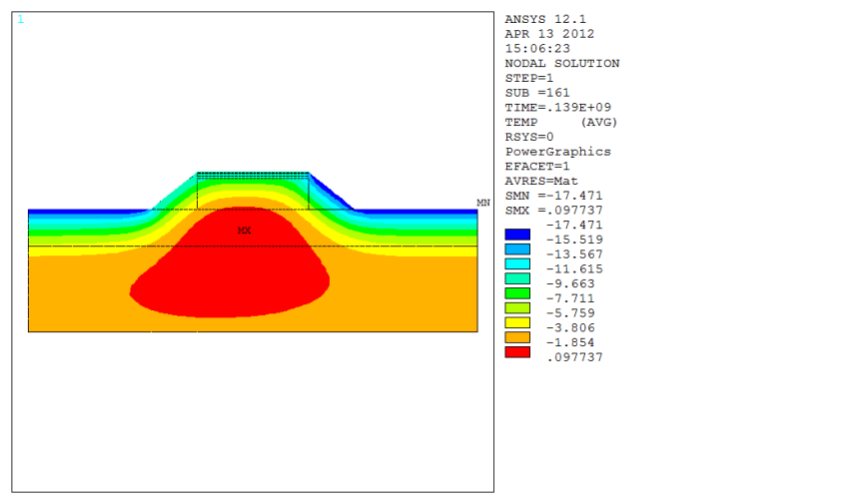Click the cyan legend swatch beside -13.567
The height and width of the screenshot is (504, 864).
pos(517,263)
